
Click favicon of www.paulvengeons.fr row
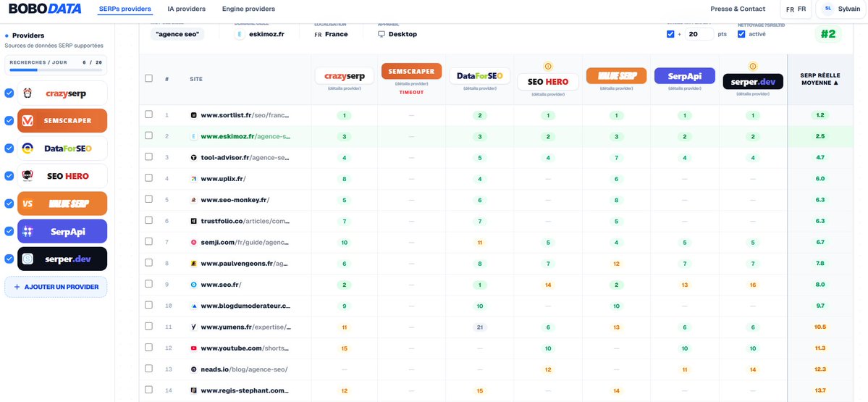194,264
